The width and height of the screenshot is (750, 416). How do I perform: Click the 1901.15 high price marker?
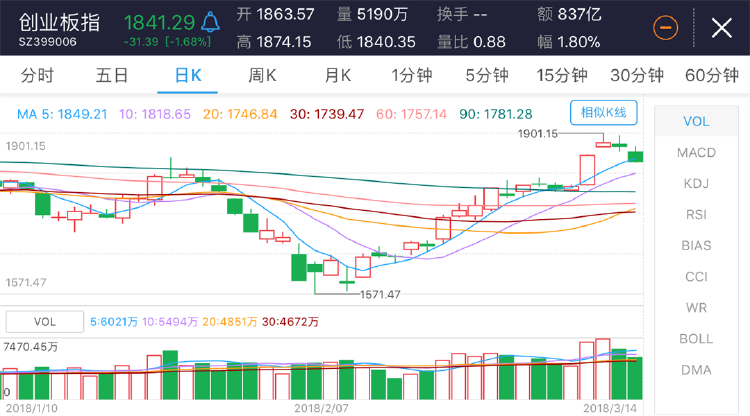pyautogui.click(x=538, y=133)
